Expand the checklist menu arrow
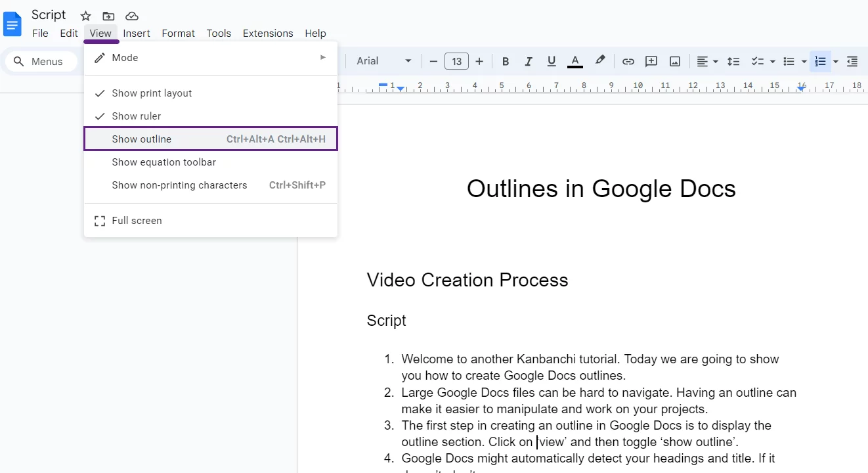 coord(773,61)
